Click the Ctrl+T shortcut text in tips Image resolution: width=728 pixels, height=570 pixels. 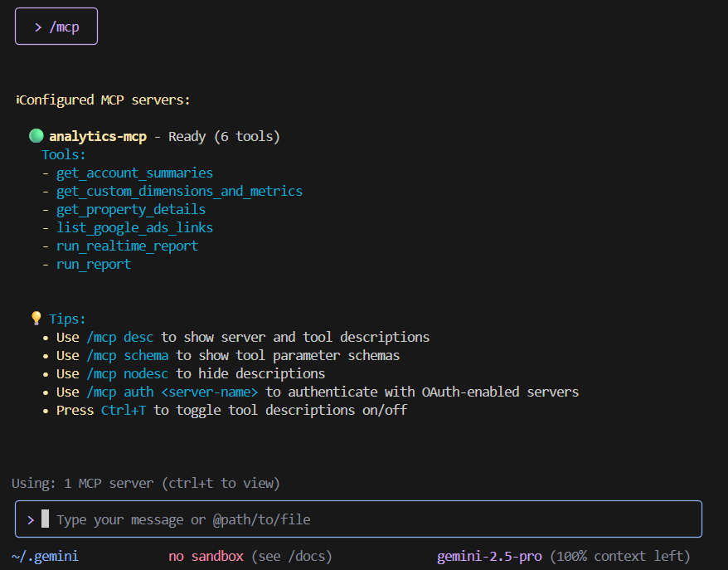124,411
